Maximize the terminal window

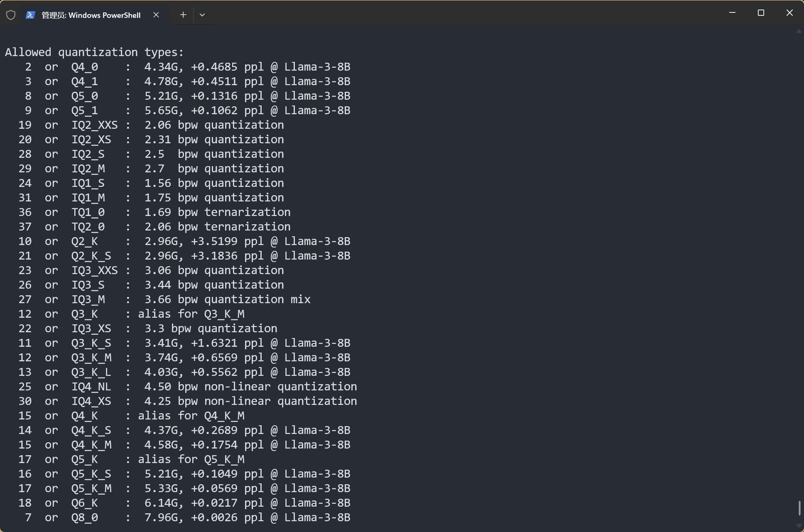761,13
